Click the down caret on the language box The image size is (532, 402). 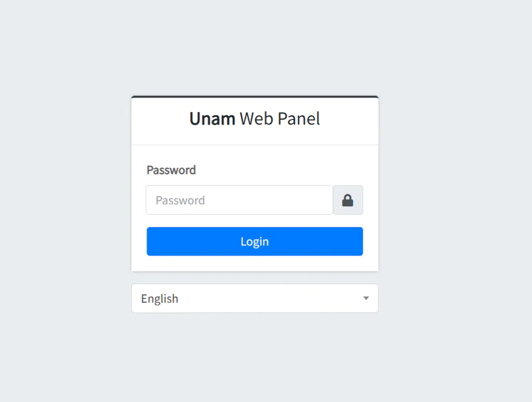click(x=366, y=298)
